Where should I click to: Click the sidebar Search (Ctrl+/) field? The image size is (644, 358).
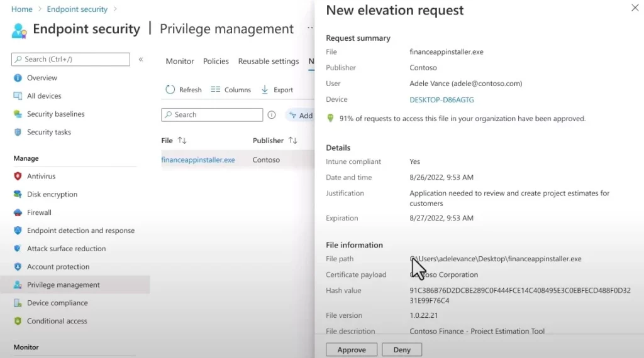tap(70, 59)
